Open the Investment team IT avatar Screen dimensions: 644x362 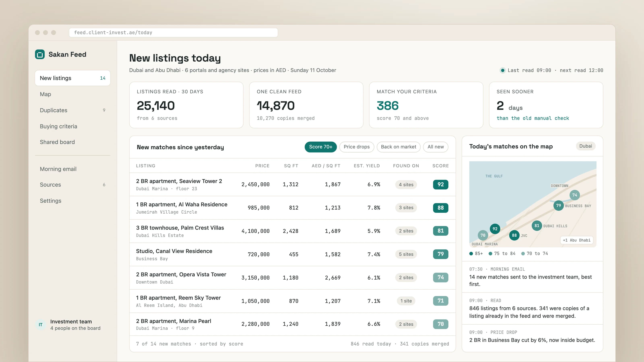tap(40, 325)
